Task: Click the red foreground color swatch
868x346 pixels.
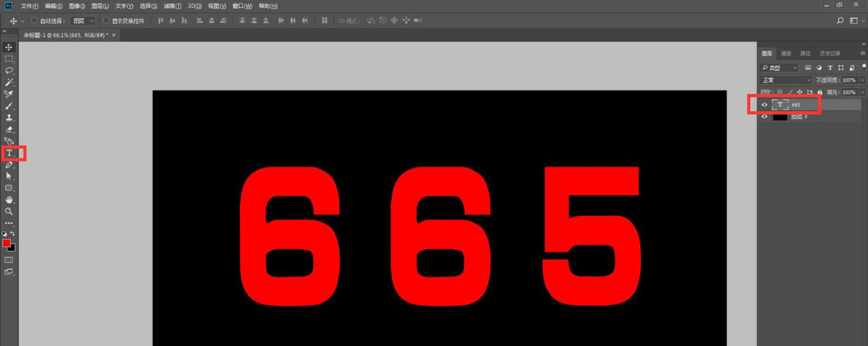Action: tap(7, 243)
